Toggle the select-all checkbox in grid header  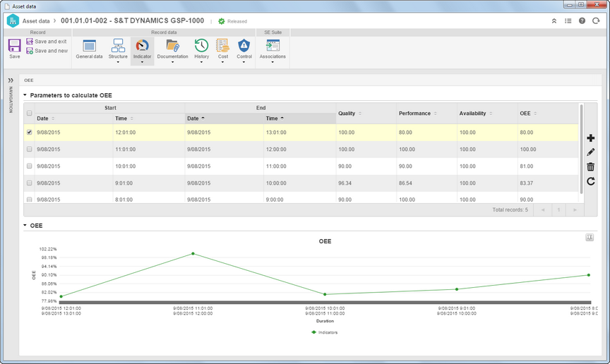point(29,113)
